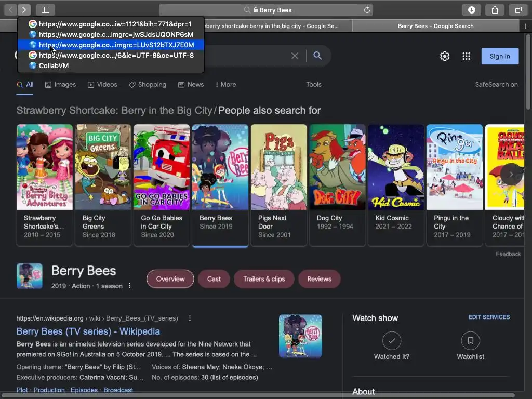Select the Overview chip
Screen dimensions: 532x399
[x=170, y=279]
